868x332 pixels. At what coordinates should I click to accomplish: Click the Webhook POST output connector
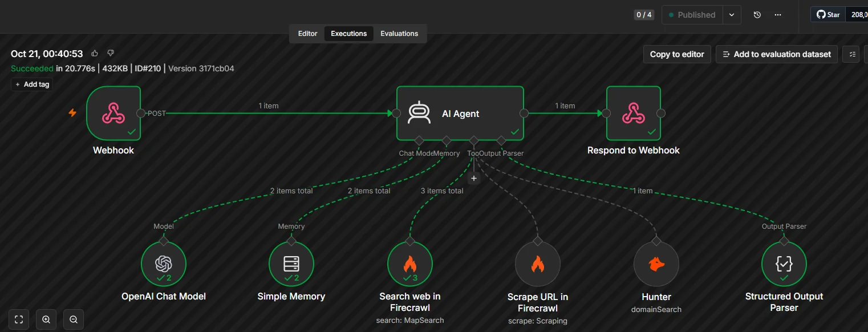141,113
